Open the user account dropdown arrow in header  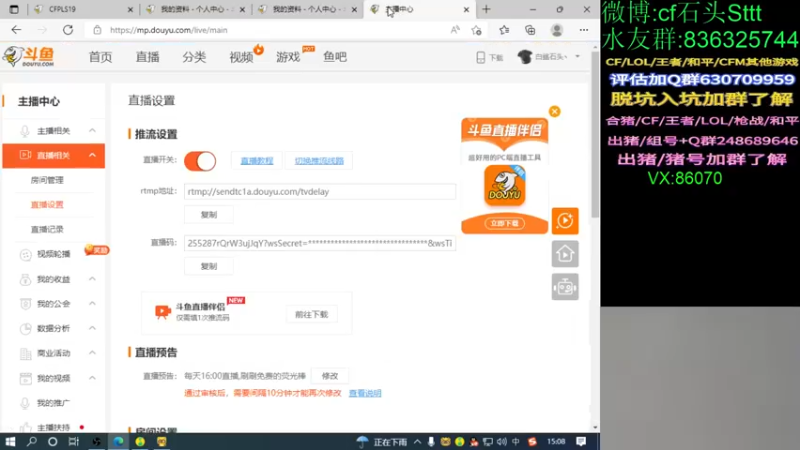pos(578,57)
